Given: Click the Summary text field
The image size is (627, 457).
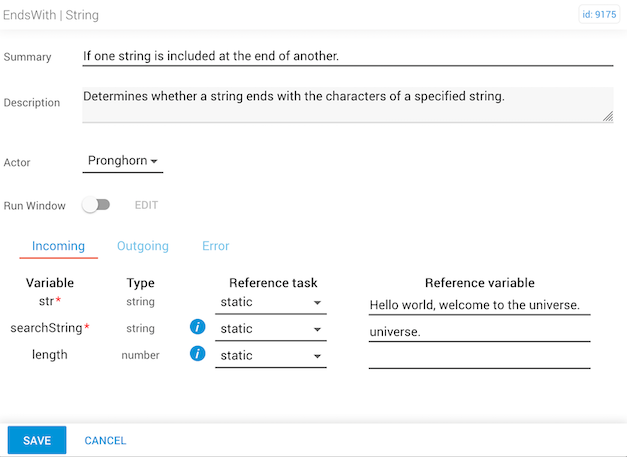Looking at the screenshot, I should tap(347, 56).
